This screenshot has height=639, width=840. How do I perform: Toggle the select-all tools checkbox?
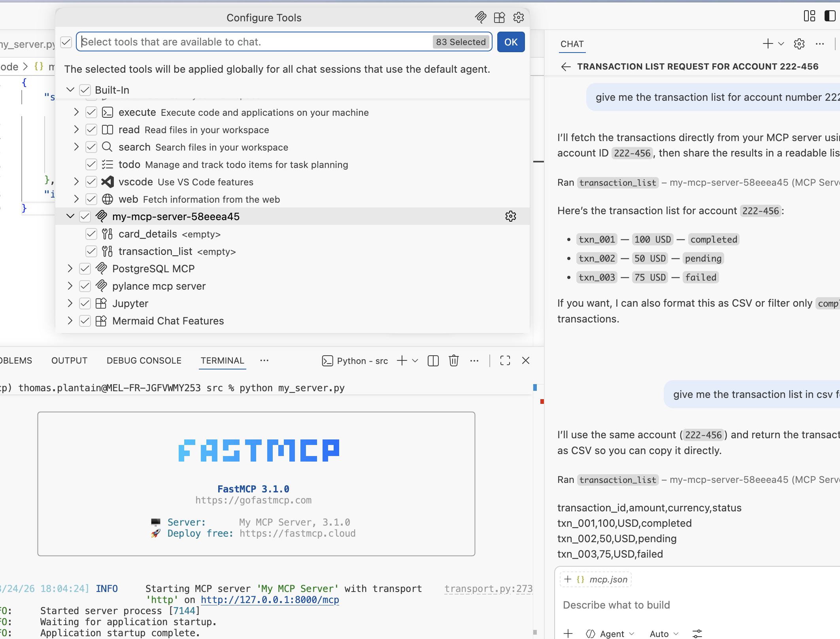(x=66, y=42)
